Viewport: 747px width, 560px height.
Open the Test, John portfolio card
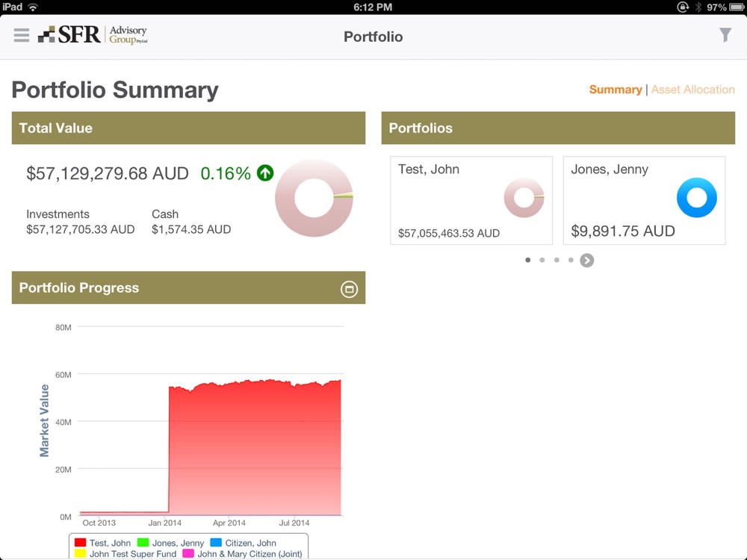[x=471, y=200]
